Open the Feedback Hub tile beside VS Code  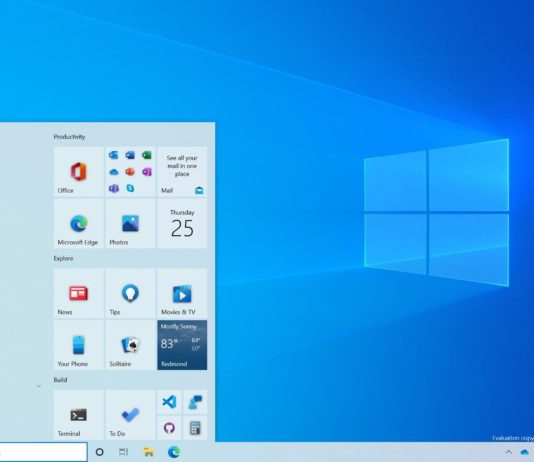(195, 402)
